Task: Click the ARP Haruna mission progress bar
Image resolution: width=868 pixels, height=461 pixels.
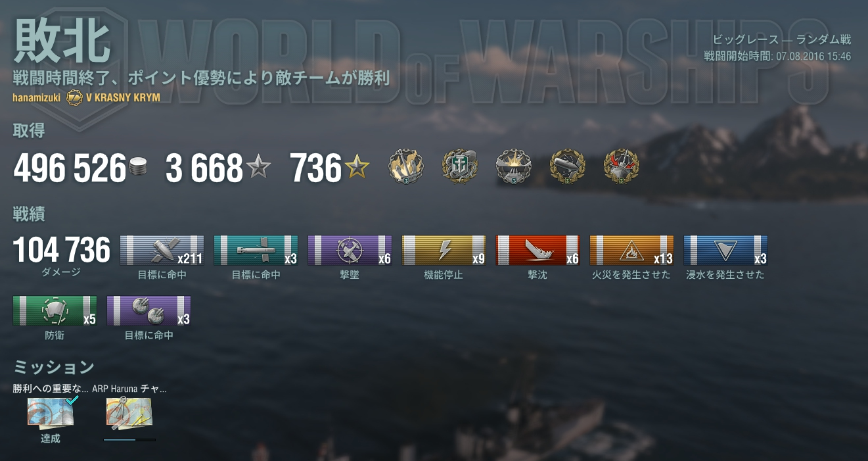Action: pyautogui.click(x=129, y=439)
